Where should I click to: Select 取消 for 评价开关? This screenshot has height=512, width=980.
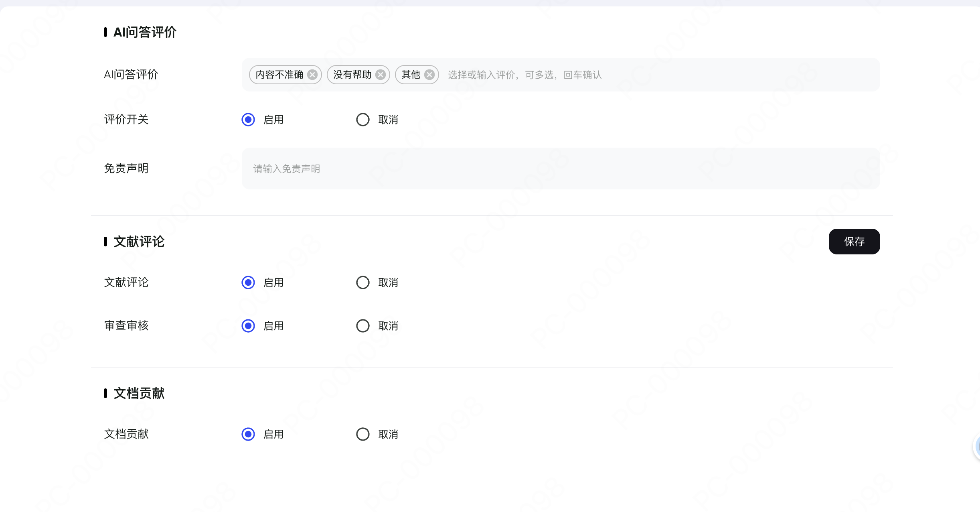click(363, 120)
